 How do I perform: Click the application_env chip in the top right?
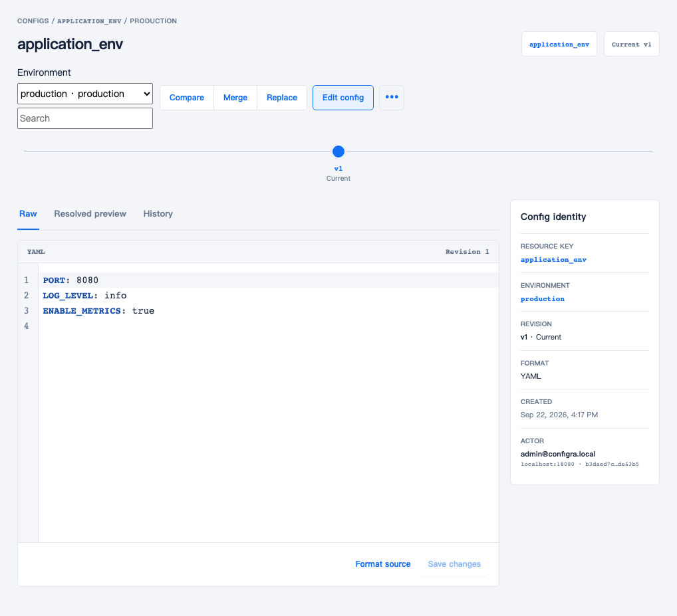click(559, 44)
